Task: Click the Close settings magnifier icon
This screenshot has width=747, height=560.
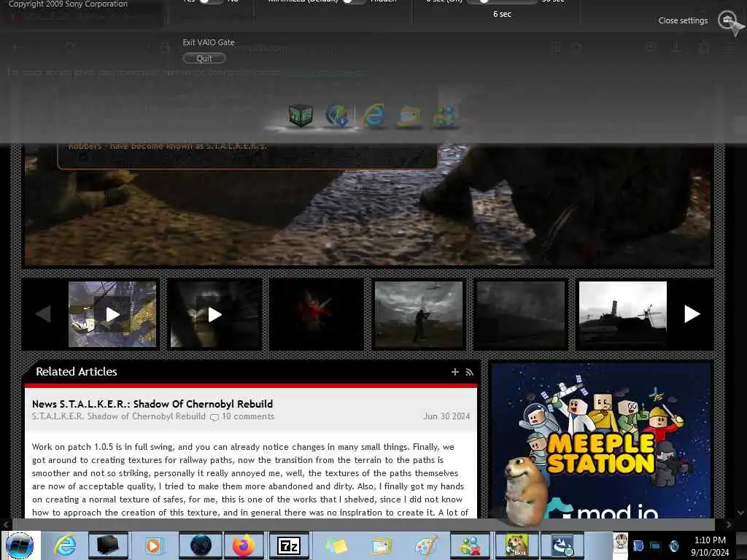Action: point(727,20)
